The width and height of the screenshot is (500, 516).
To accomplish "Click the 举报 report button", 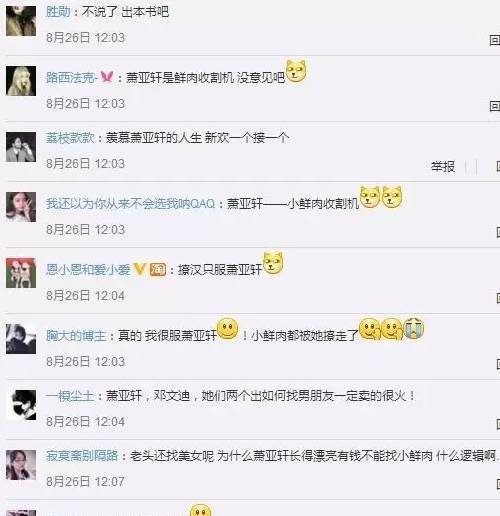I will pyautogui.click(x=443, y=166).
